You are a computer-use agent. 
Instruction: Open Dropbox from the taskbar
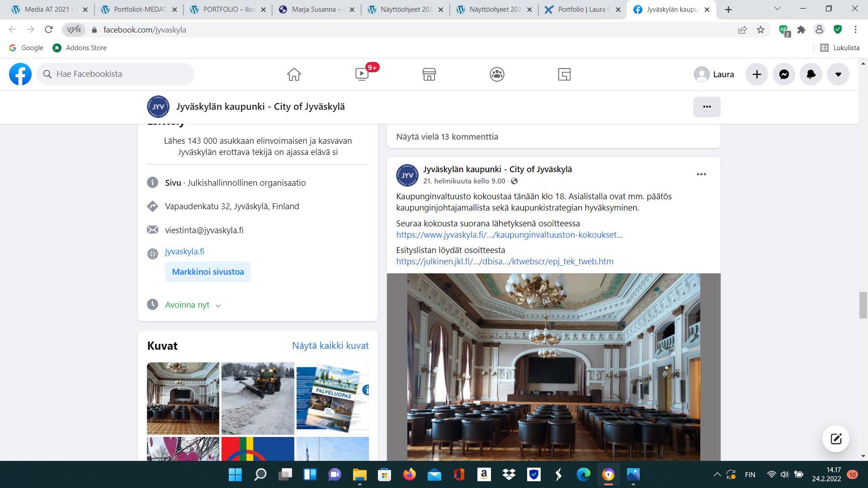pos(509,474)
